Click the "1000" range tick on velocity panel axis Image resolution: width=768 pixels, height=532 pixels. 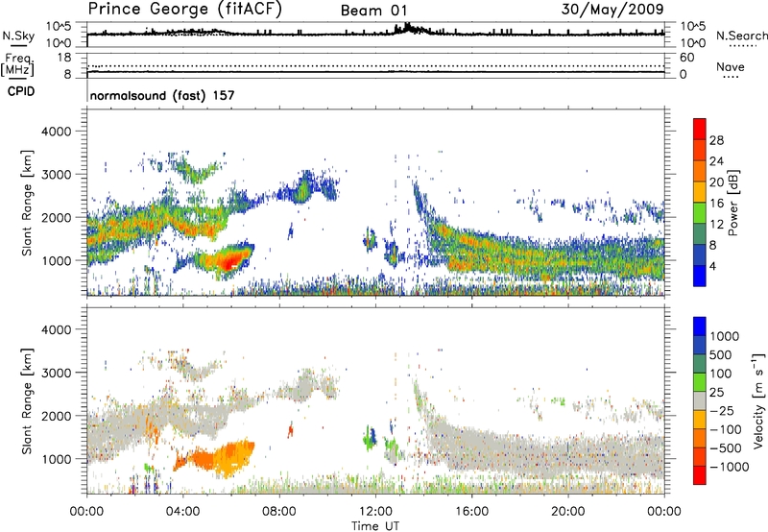[x=56, y=459]
